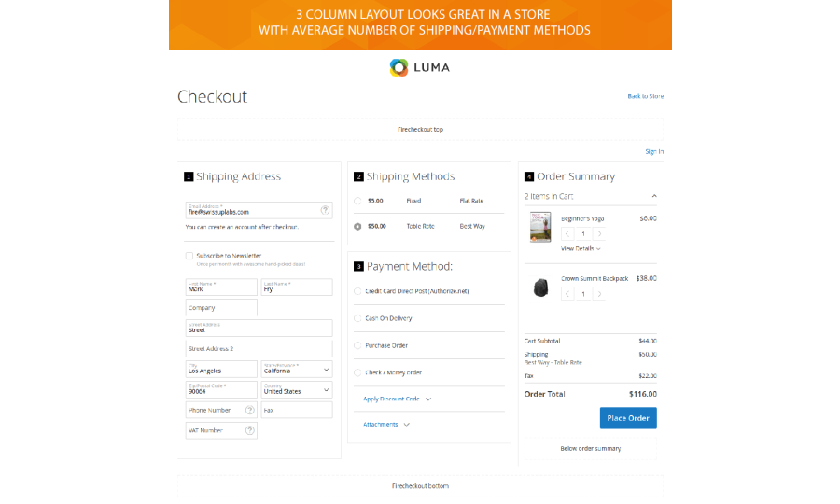
Task: Increase Crown Summit Backpack quantity arrow
Action: [599, 294]
